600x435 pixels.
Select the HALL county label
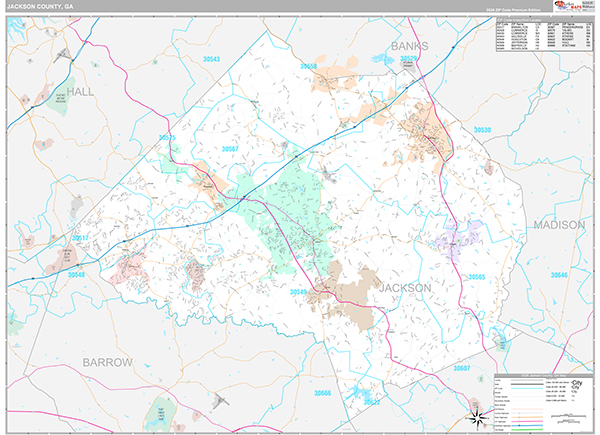(x=80, y=92)
